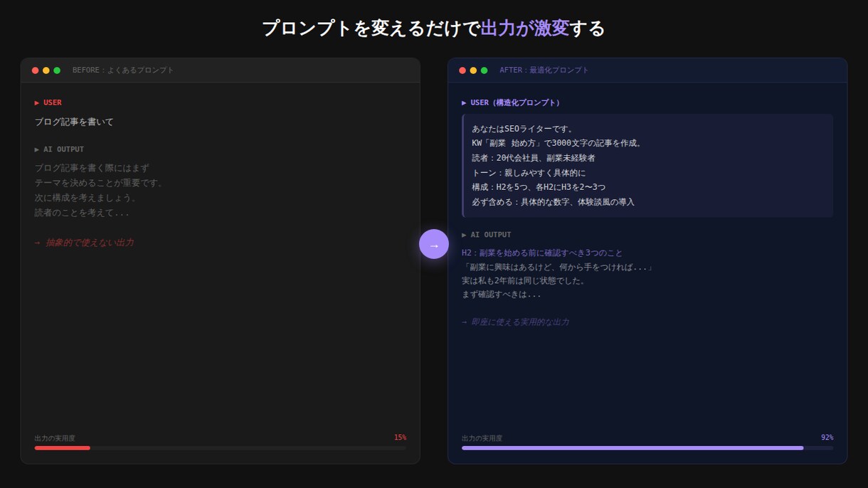Click green dot in AFTER window
The height and width of the screenshot is (488, 868).
[x=484, y=70]
